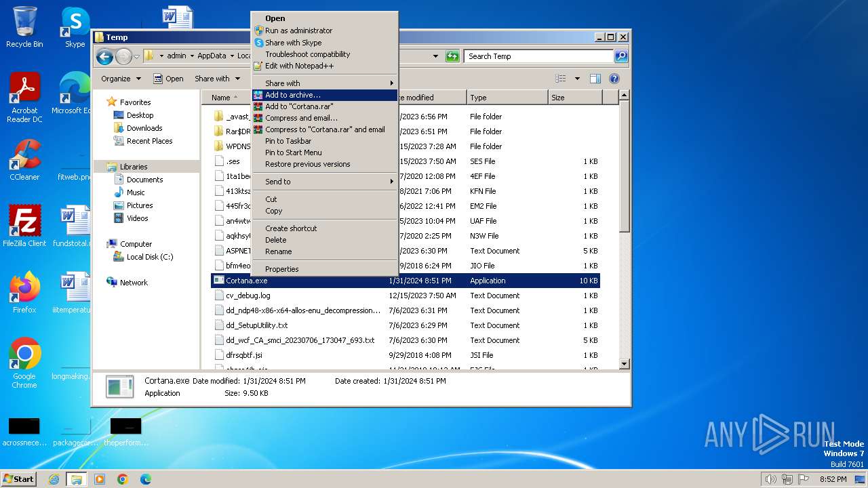The height and width of the screenshot is (488, 868).
Task: Choose Edit with Notepad++
Action: [x=325, y=66]
